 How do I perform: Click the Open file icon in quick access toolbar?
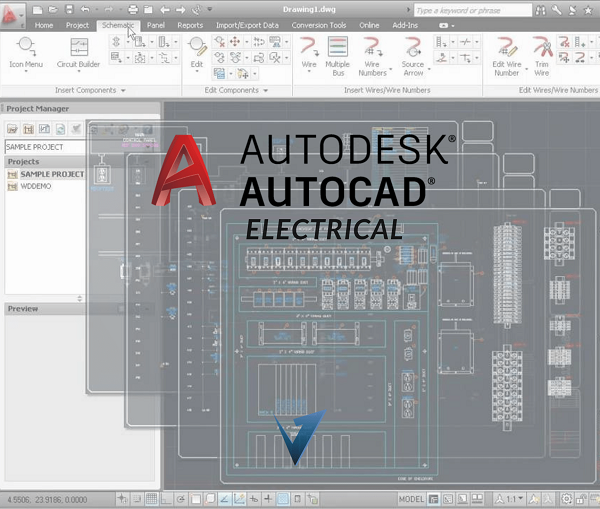(53, 10)
